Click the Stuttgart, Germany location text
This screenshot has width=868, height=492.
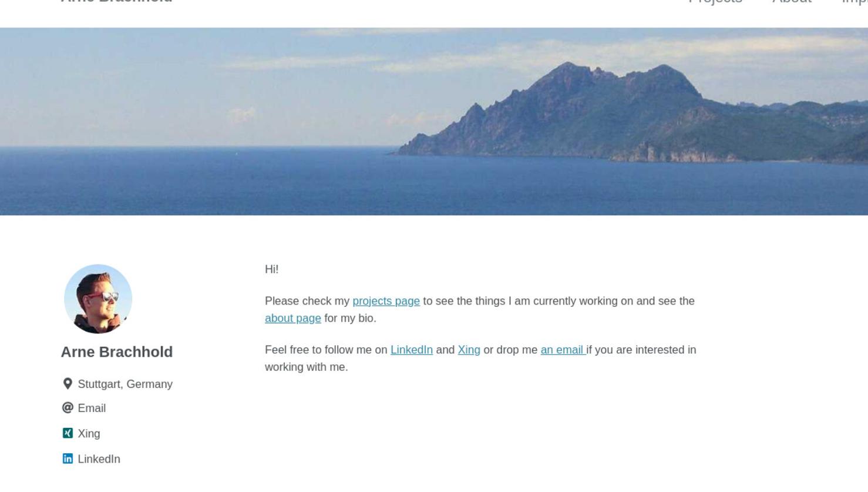click(x=125, y=384)
